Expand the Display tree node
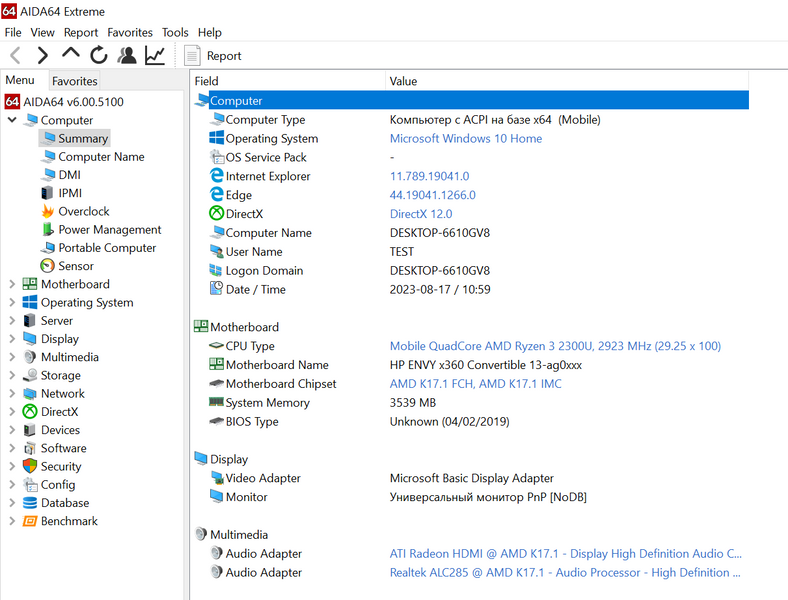This screenshot has height=600, width=788. pos(12,339)
